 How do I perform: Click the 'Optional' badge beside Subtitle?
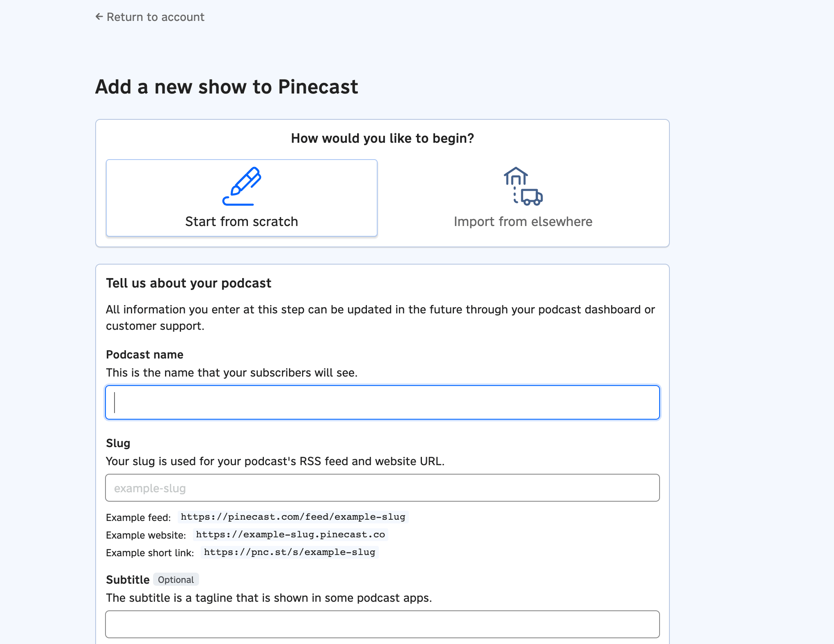(176, 580)
